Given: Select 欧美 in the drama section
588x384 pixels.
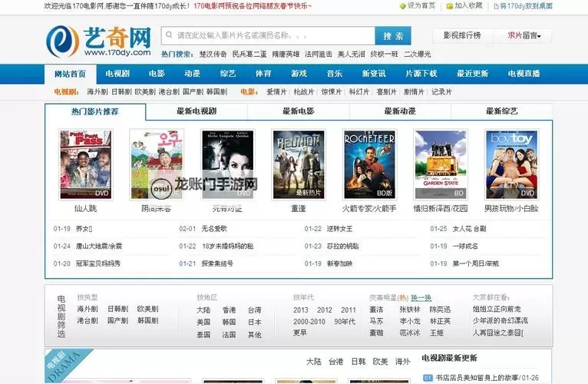Looking at the screenshot, I should [x=380, y=362].
